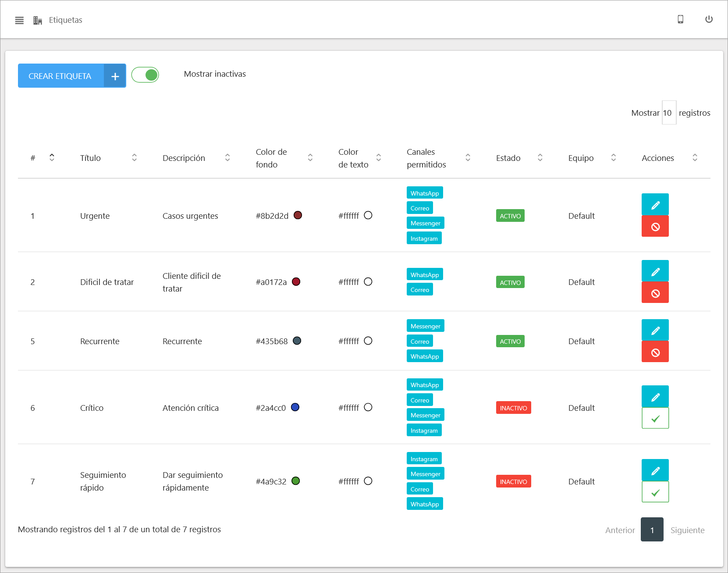Image resolution: width=728 pixels, height=573 pixels.
Task: Click the mobile device icon in header
Action: coord(680,19)
